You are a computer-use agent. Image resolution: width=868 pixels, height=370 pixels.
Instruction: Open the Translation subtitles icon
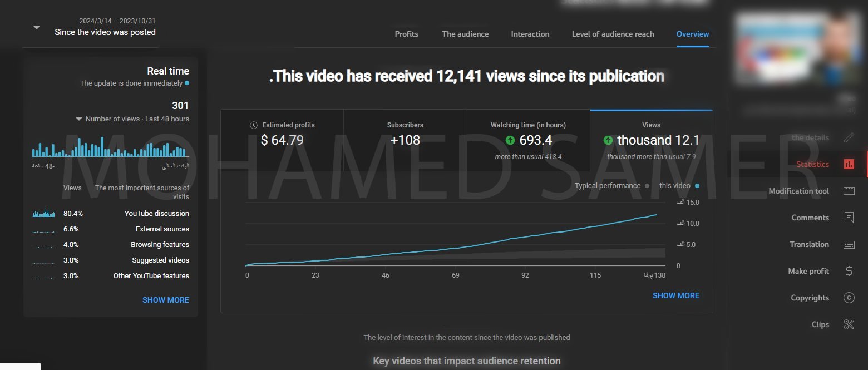pos(849,244)
